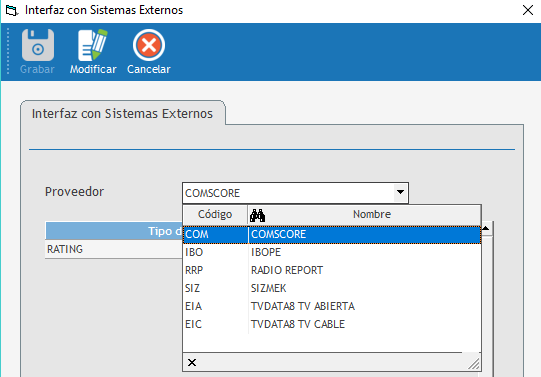The height and width of the screenshot is (377, 541).
Task: Click the Grabar save icon
Action: 38,45
